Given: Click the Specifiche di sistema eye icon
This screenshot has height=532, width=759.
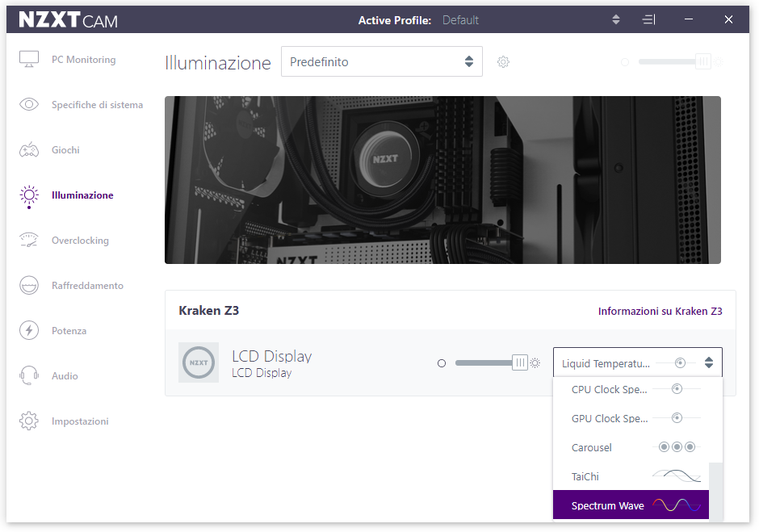Looking at the screenshot, I should coord(29,104).
